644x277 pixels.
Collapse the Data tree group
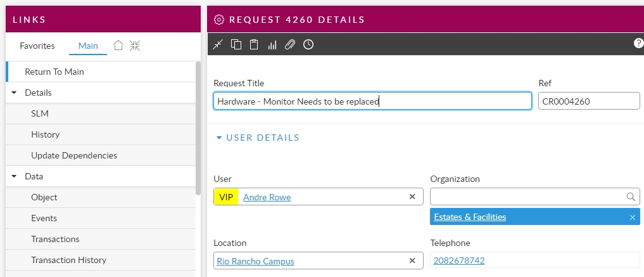pos(15,176)
